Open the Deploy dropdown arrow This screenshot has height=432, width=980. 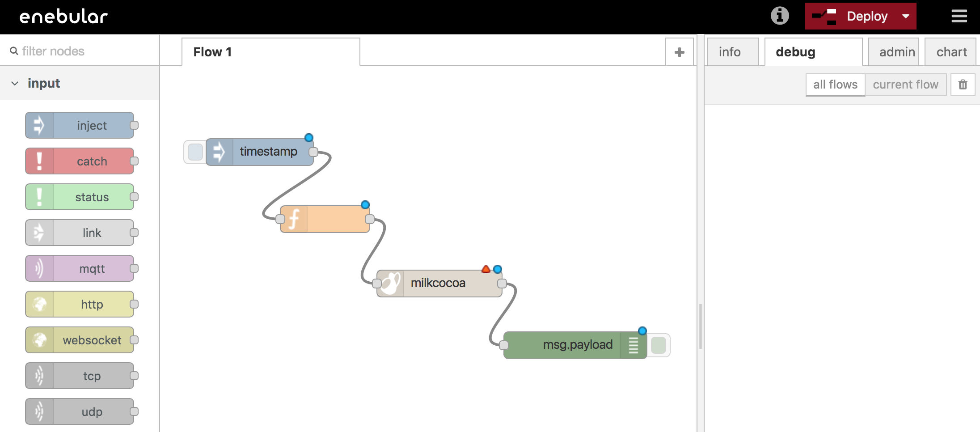pos(906,17)
